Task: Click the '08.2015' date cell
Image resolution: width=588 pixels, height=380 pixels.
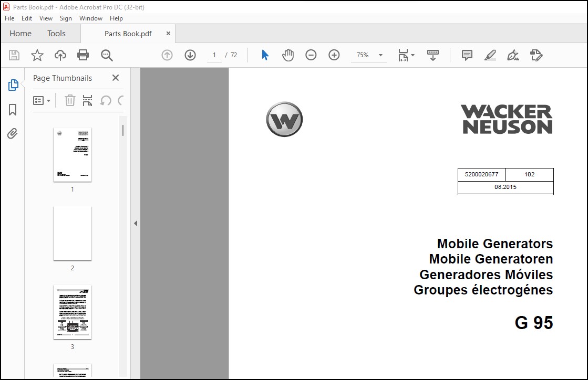Action: coord(506,187)
